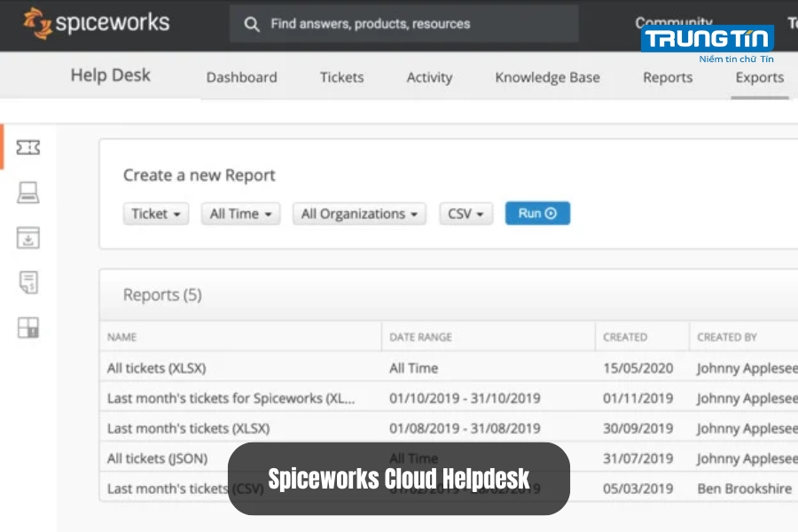Open the All Organizations dropdown
The image size is (798, 532).
click(x=358, y=213)
